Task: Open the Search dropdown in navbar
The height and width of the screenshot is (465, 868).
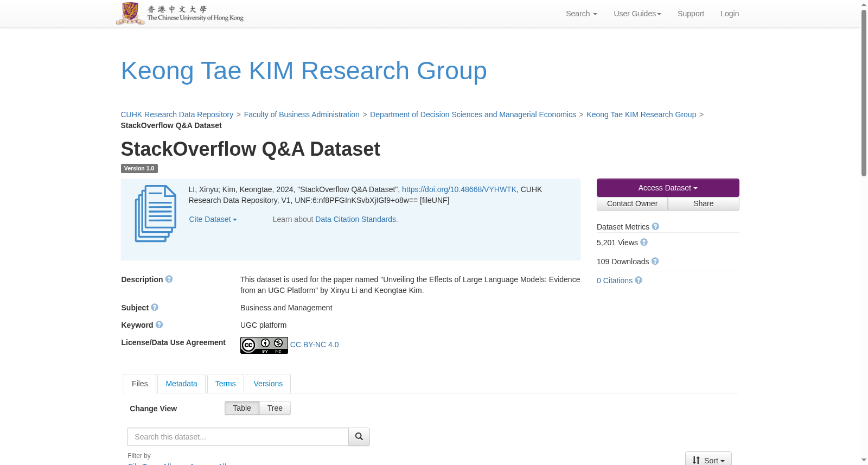Action: point(582,14)
